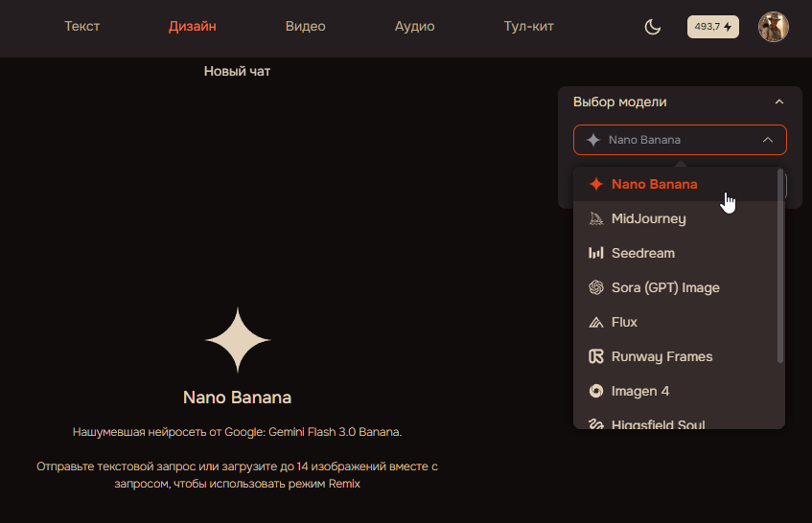The height and width of the screenshot is (523, 812).
Task: Click the Higgsfield Soul squiggle icon
Action: tap(596, 423)
